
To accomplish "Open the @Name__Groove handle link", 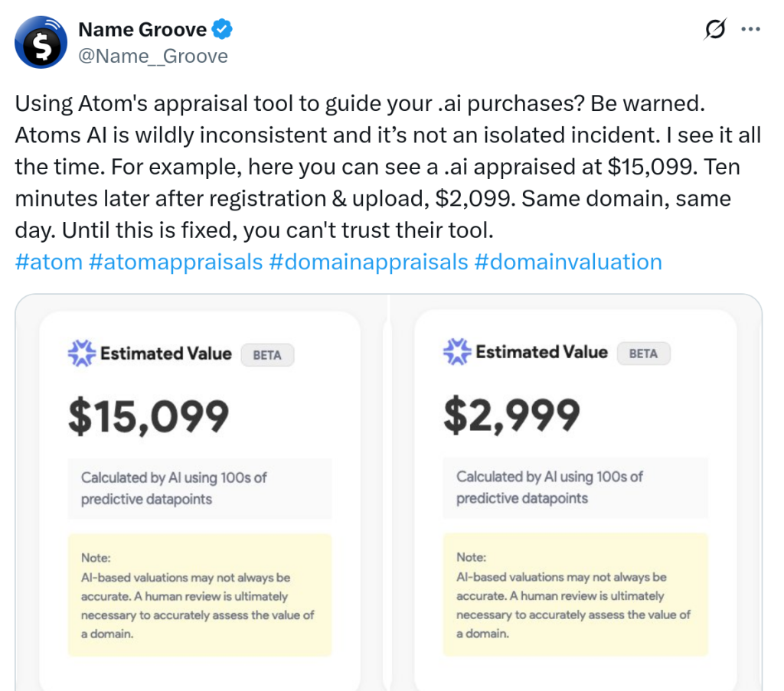I will (153, 56).
